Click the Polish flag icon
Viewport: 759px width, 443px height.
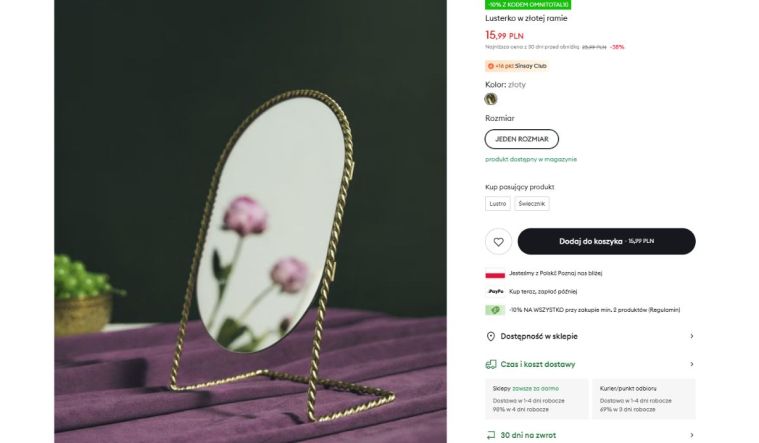pyautogui.click(x=495, y=274)
